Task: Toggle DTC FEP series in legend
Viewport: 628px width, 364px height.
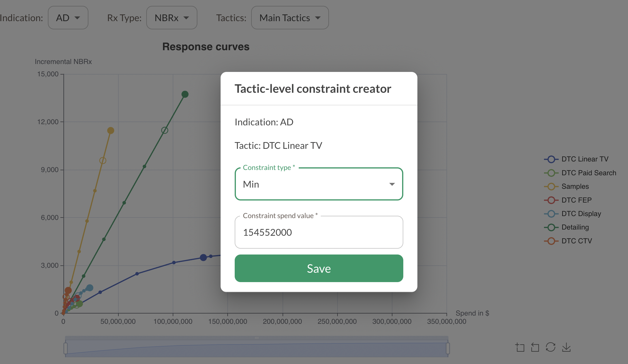Action: (567, 200)
